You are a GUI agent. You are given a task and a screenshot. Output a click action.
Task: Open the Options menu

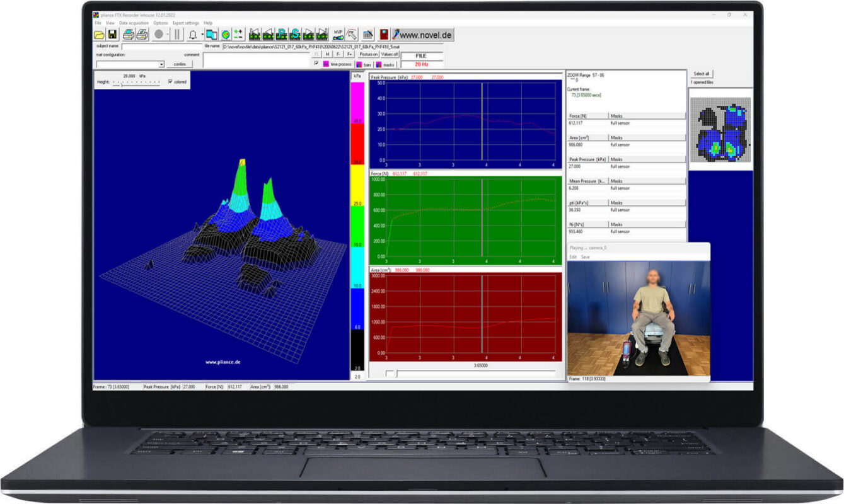click(161, 23)
